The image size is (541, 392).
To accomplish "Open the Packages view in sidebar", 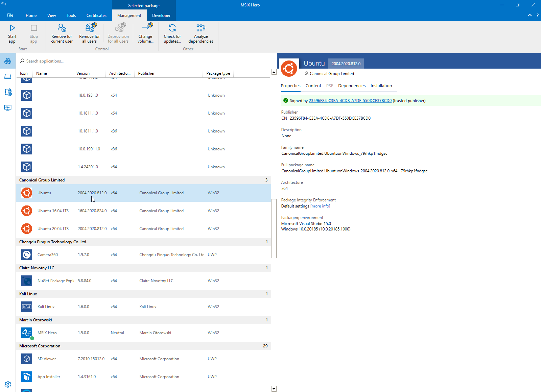I will (8, 61).
